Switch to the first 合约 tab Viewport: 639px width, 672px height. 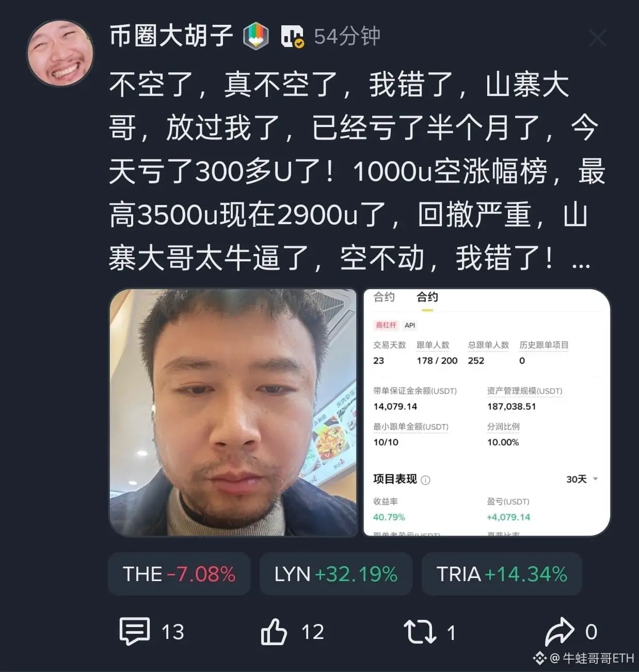click(384, 297)
